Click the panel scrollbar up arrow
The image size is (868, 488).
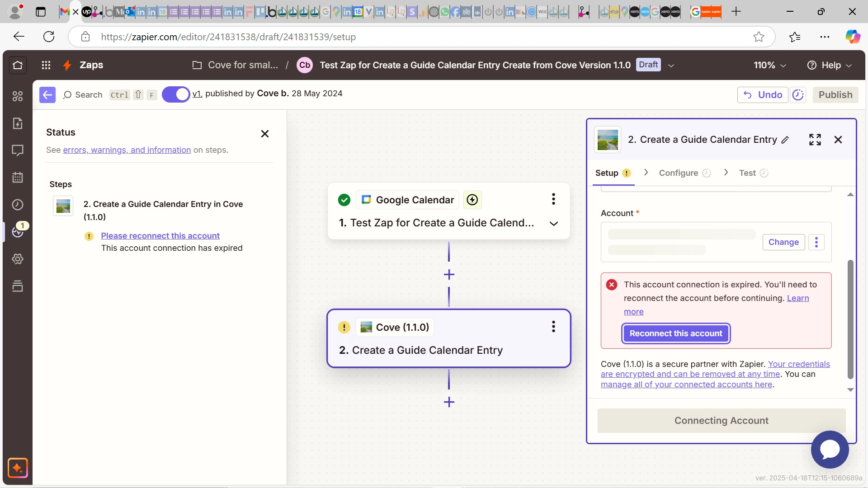click(x=850, y=195)
